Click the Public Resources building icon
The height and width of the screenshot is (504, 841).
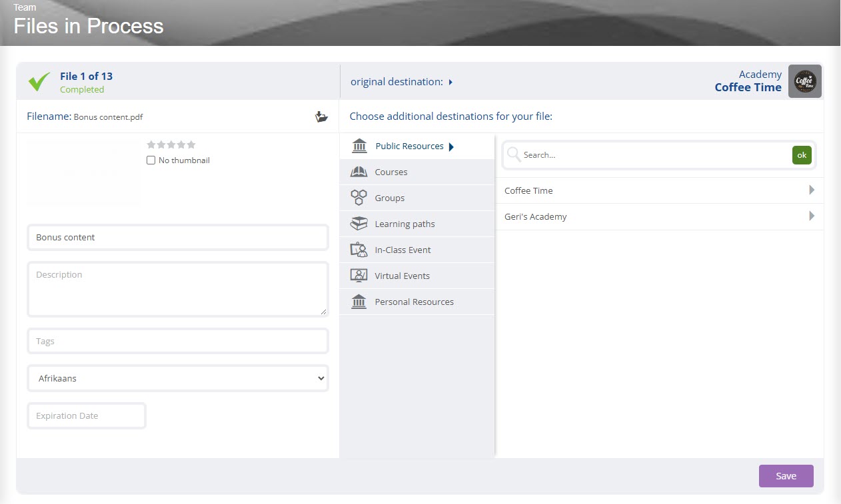coord(359,146)
